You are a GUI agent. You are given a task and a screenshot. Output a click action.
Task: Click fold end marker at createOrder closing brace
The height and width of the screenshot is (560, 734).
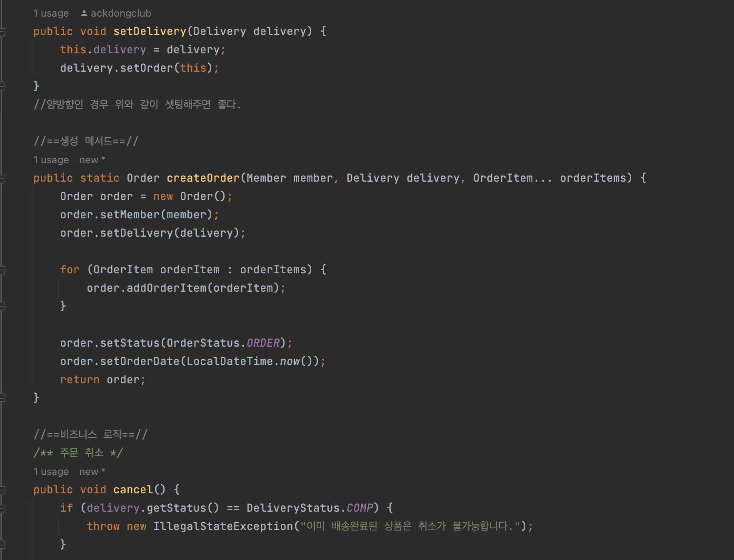click(x=2, y=397)
